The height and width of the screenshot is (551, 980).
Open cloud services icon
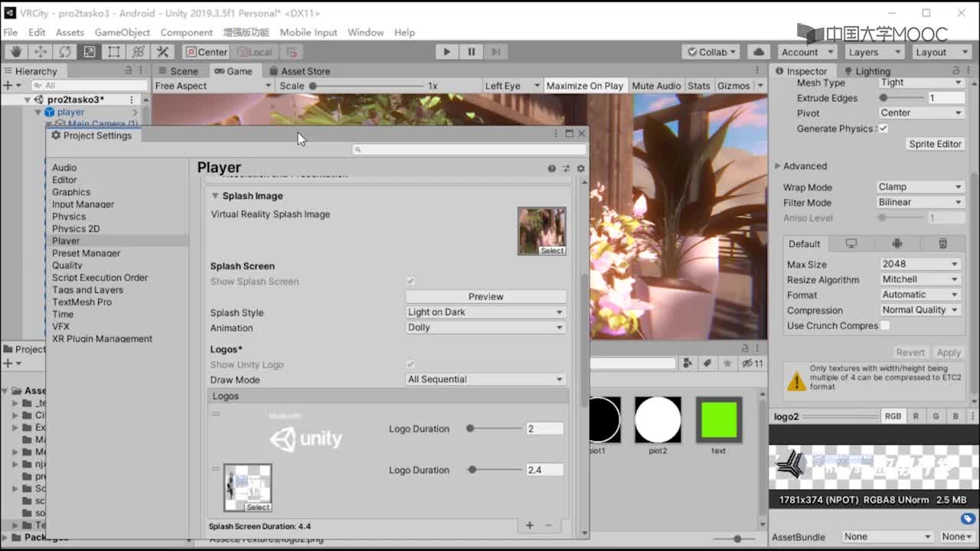(759, 51)
